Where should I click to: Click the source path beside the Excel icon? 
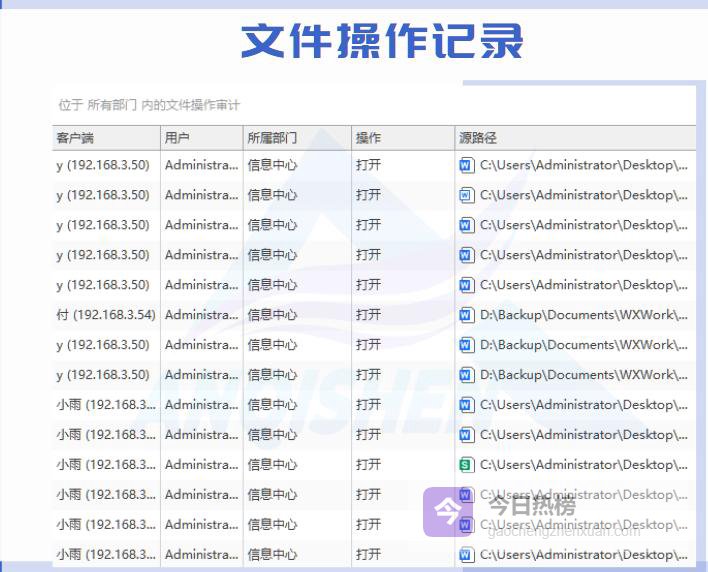click(x=584, y=465)
